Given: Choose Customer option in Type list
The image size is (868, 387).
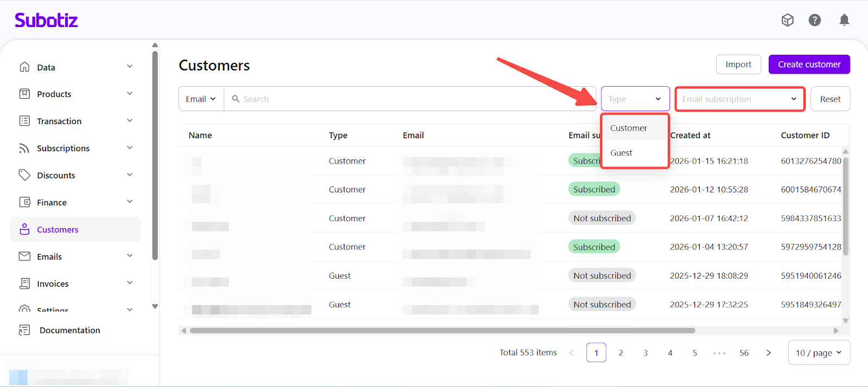Looking at the screenshot, I should pyautogui.click(x=629, y=128).
